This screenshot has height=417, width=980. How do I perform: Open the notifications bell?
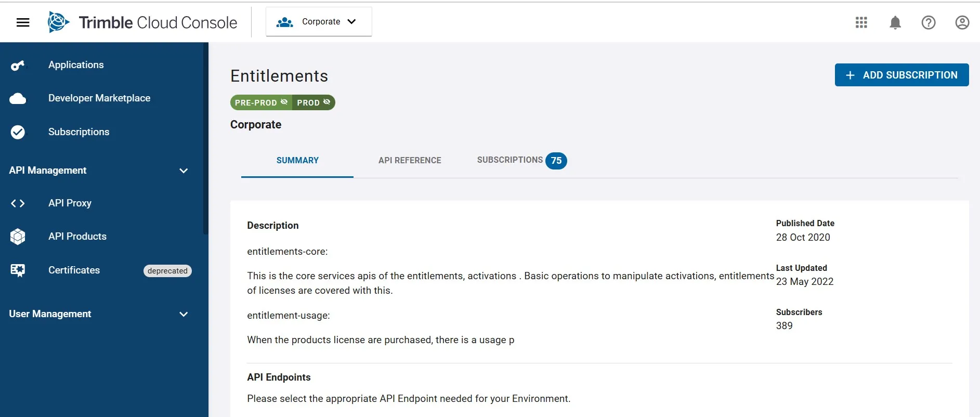pos(895,22)
